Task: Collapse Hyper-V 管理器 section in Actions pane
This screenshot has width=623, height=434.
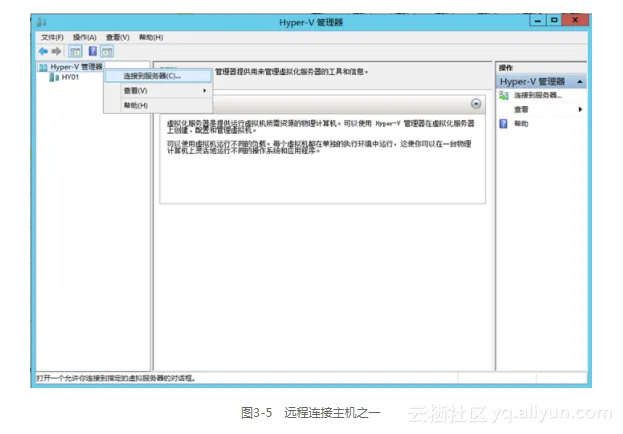Action: point(580,82)
